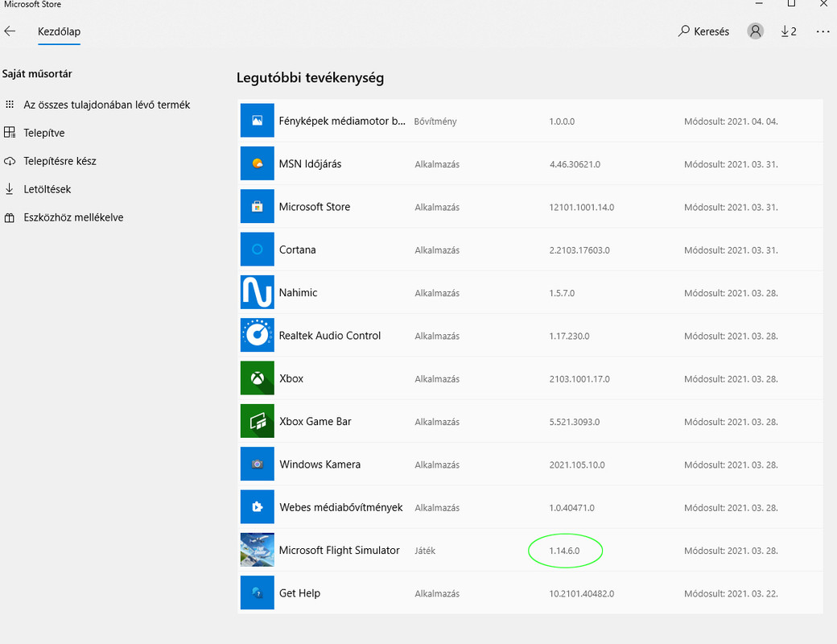Click the Microsoft Flight Simulator thumbnail
This screenshot has width=837, height=644.
coord(258,550)
